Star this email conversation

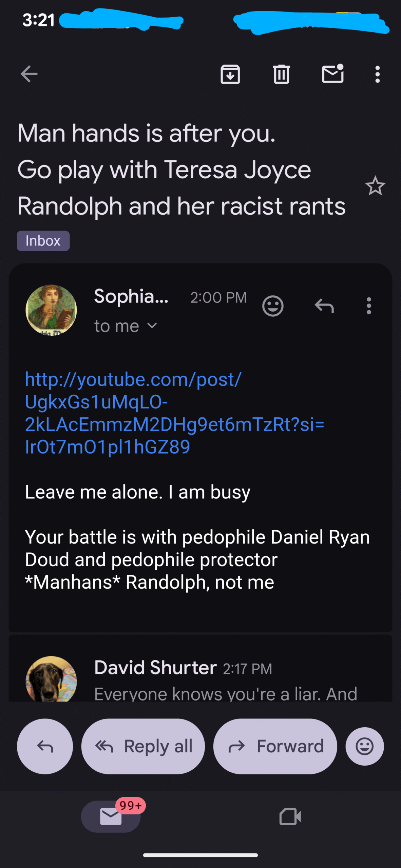pyautogui.click(x=375, y=186)
